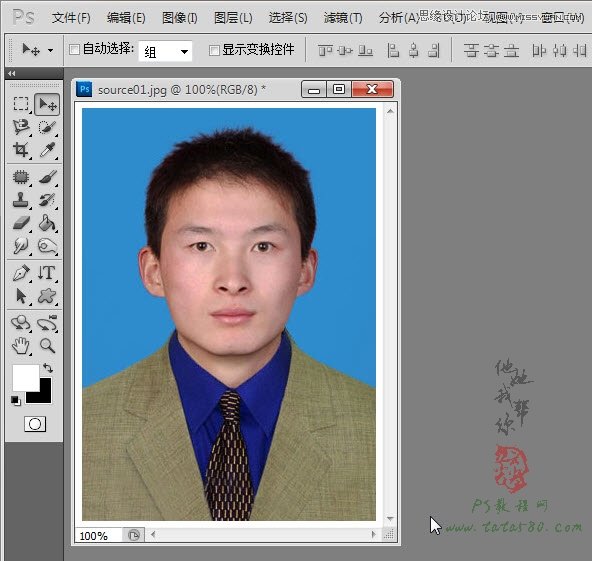The height and width of the screenshot is (561, 592).
Task: Collapse the toolbox with double-arrow
Action: coord(12,74)
